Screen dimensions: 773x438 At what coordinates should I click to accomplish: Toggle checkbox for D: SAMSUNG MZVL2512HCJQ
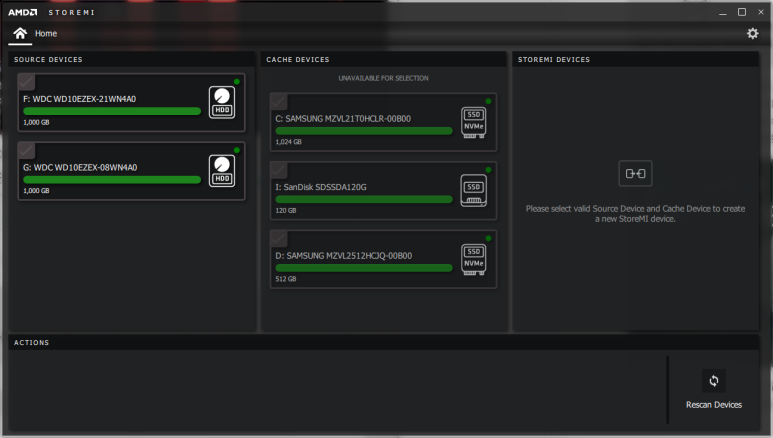tap(279, 239)
